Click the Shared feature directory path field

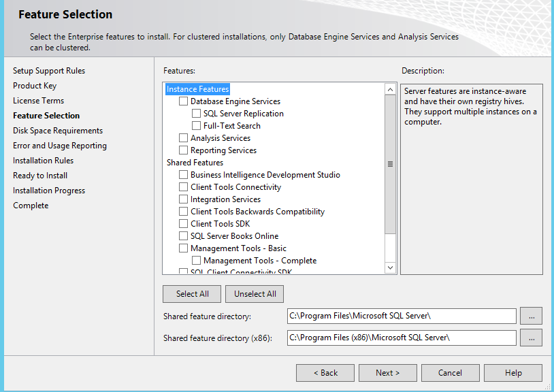pyautogui.click(x=402, y=316)
